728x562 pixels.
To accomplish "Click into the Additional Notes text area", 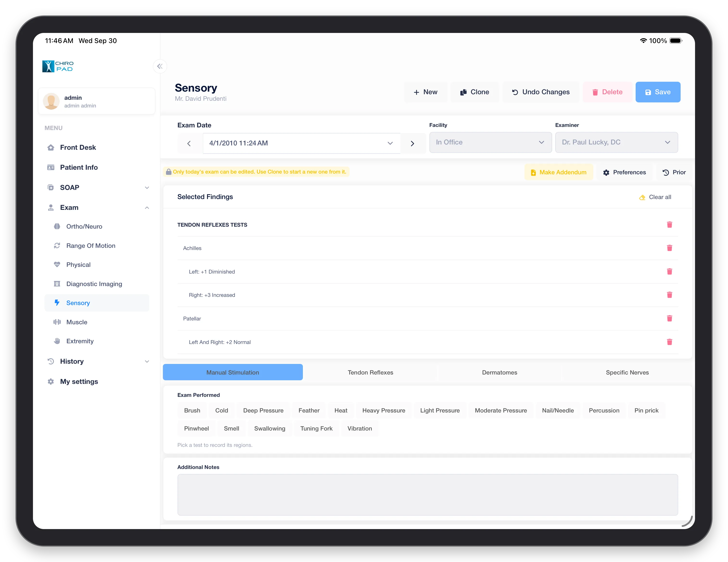I will [428, 495].
